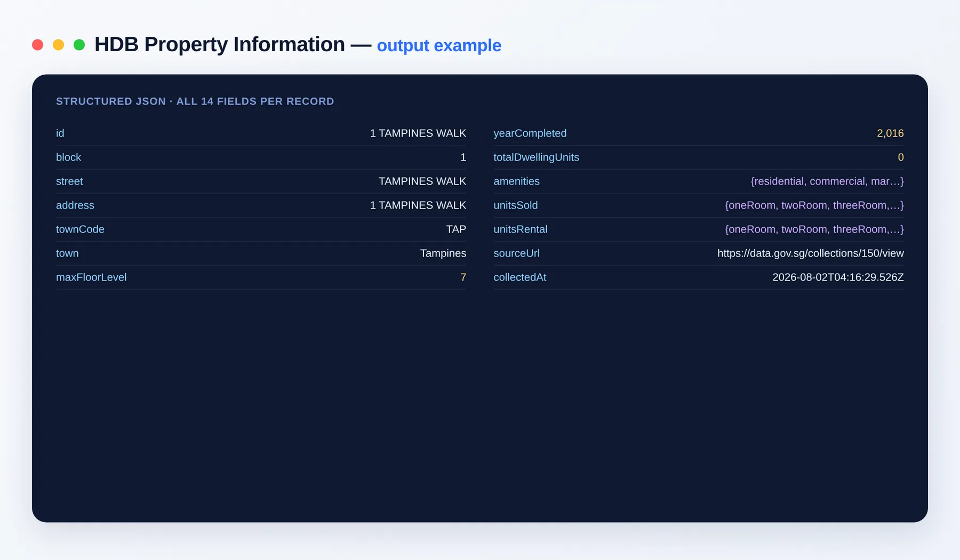960x560 pixels.
Task: Select the timestamp '2026-08-02T04:16:29.526Z'
Action: click(x=838, y=277)
